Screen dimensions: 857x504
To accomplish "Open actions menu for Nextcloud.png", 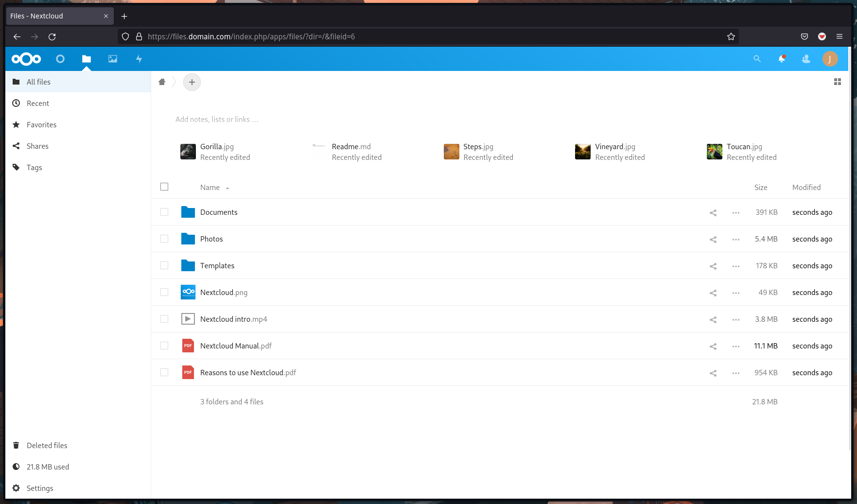I will (736, 293).
